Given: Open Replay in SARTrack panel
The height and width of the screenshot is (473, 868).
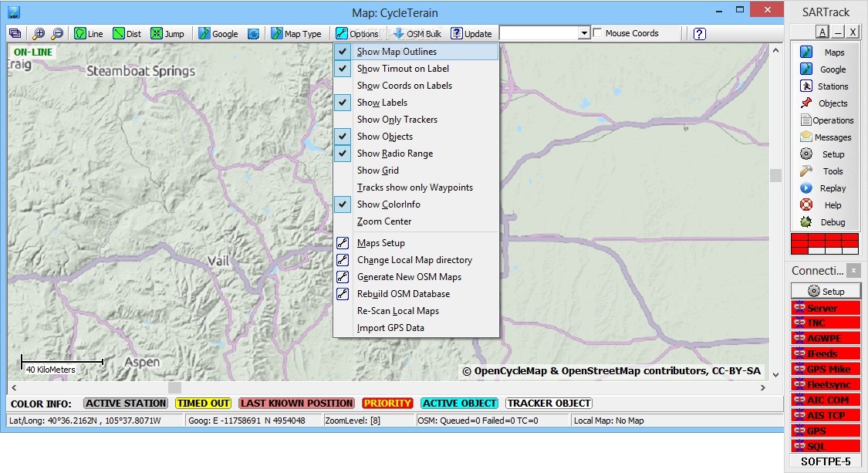Looking at the screenshot, I should pyautogui.click(x=825, y=188).
